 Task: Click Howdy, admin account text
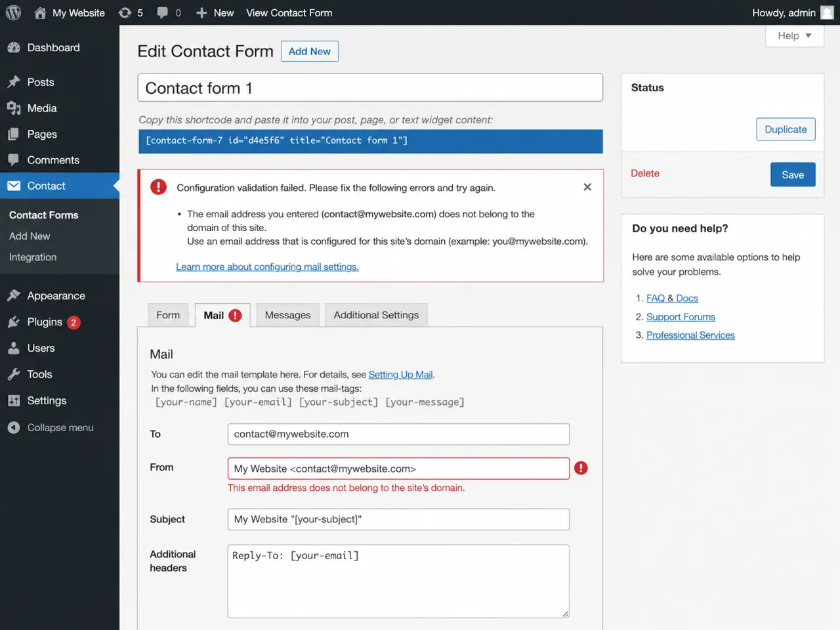click(784, 12)
